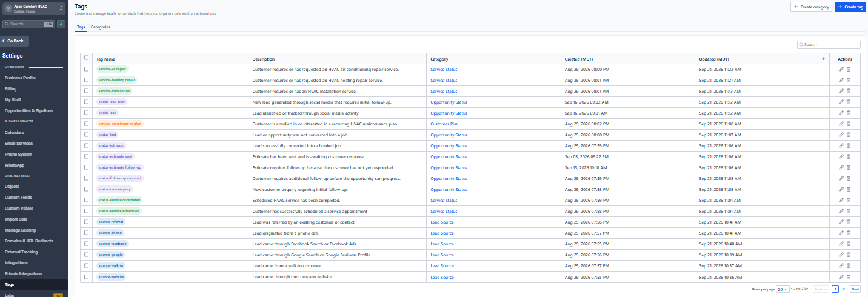Go to page 2 of tags
This screenshot has height=297, width=868.
(x=844, y=290)
